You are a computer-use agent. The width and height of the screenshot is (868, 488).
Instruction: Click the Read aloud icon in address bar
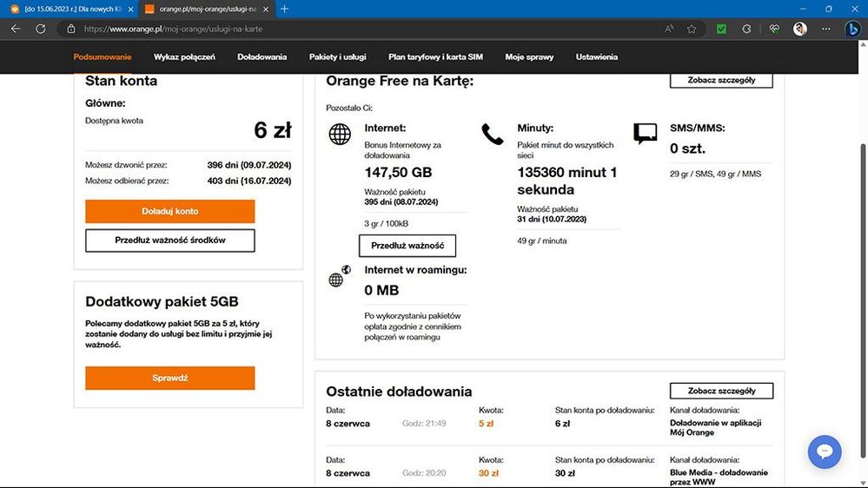[x=669, y=29]
